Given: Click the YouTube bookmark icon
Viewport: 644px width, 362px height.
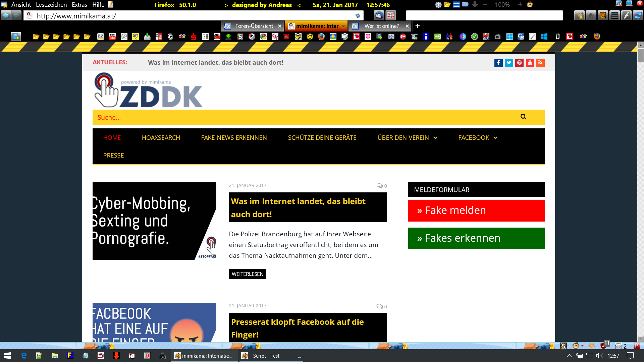Looking at the screenshot, I should [112, 37].
